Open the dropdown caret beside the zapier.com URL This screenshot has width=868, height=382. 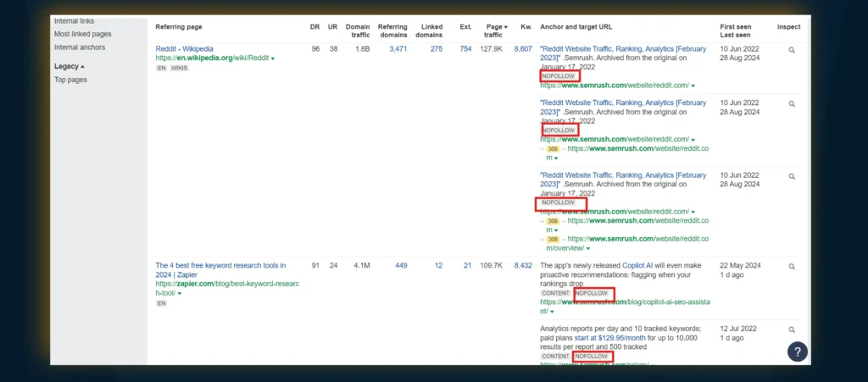coord(180,293)
